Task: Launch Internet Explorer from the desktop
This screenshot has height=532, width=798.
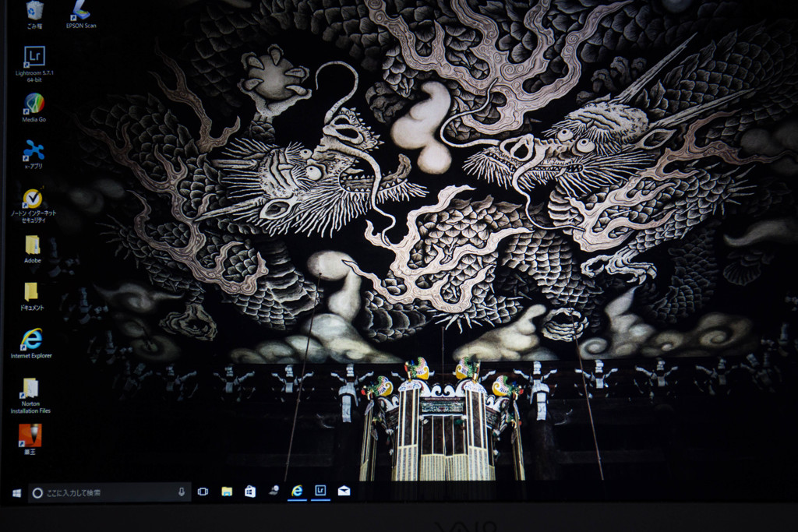Action: pyautogui.click(x=32, y=340)
